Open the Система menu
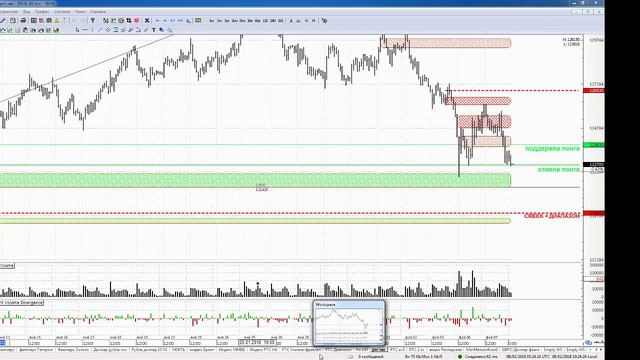The image size is (640, 360). pos(62,12)
